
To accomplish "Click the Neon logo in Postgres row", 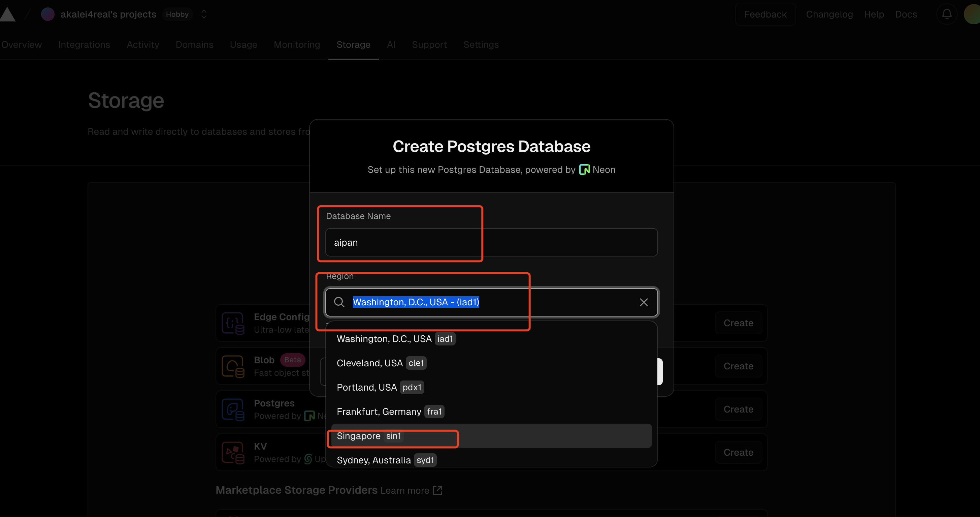I will click(309, 416).
